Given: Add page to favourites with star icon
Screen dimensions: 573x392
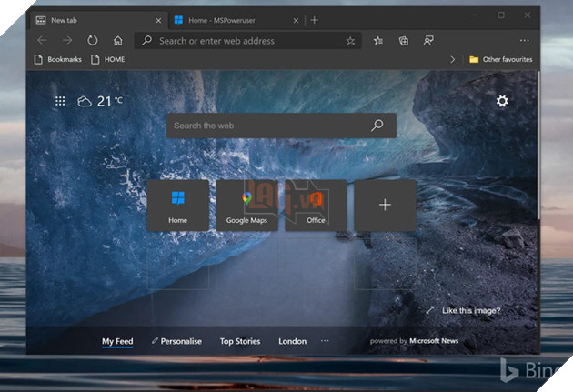Looking at the screenshot, I should point(350,41).
